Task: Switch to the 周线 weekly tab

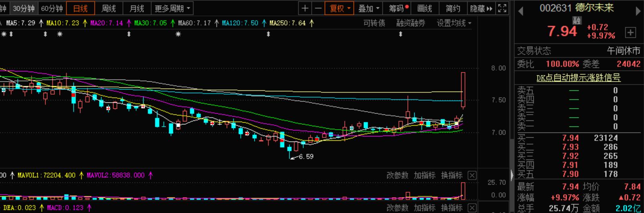Action: point(109,8)
